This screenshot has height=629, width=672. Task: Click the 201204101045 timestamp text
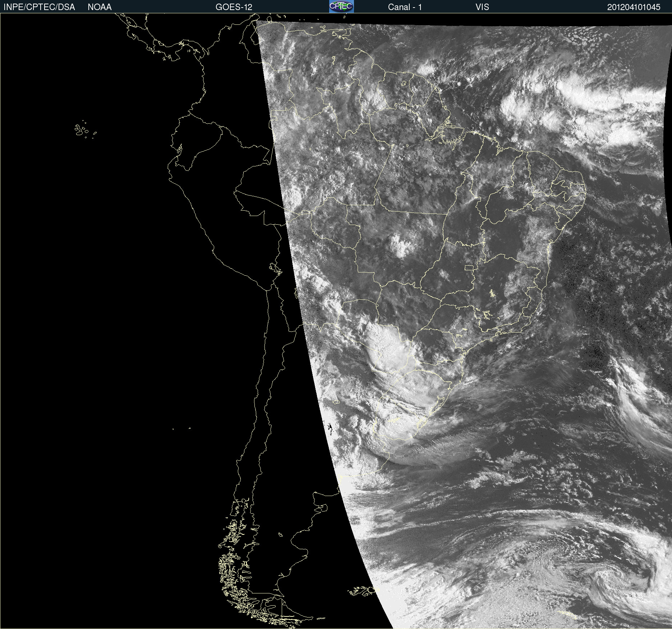click(634, 7)
